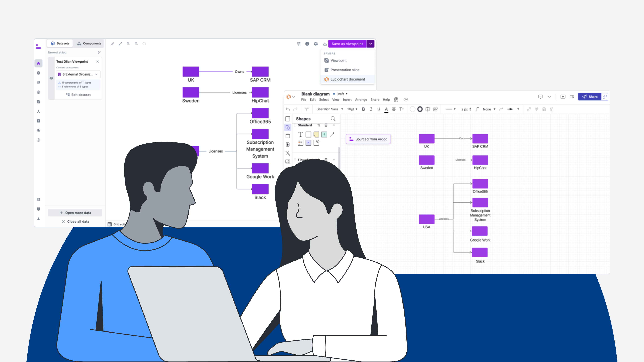The width and height of the screenshot is (644, 362).
Task: Follow the Sourced from Ardoq link
Action: pyautogui.click(x=371, y=139)
